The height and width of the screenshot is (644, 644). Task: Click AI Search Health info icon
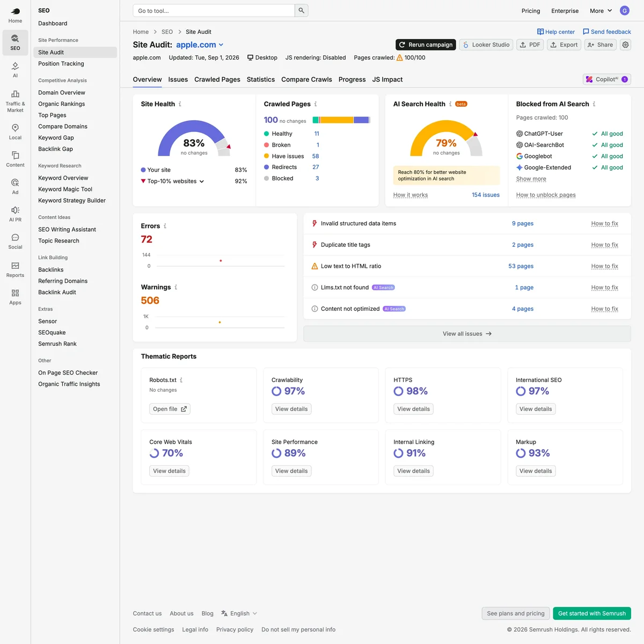coord(450,104)
